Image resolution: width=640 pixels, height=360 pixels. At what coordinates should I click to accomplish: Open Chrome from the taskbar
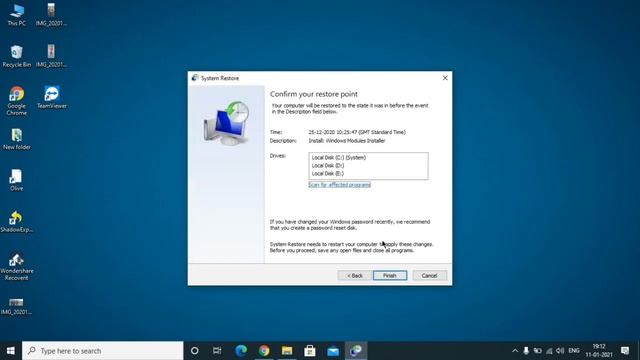264,351
